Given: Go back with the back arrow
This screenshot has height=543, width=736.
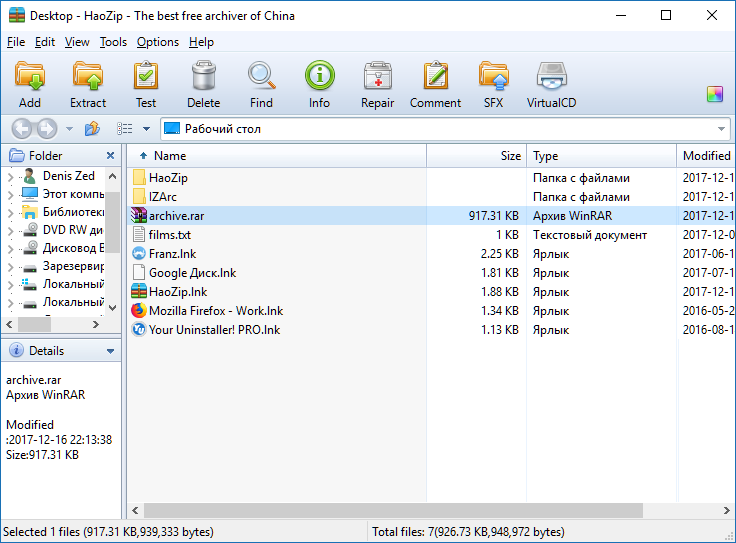Looking at the screenshot, I should click(x=22, y=129).
